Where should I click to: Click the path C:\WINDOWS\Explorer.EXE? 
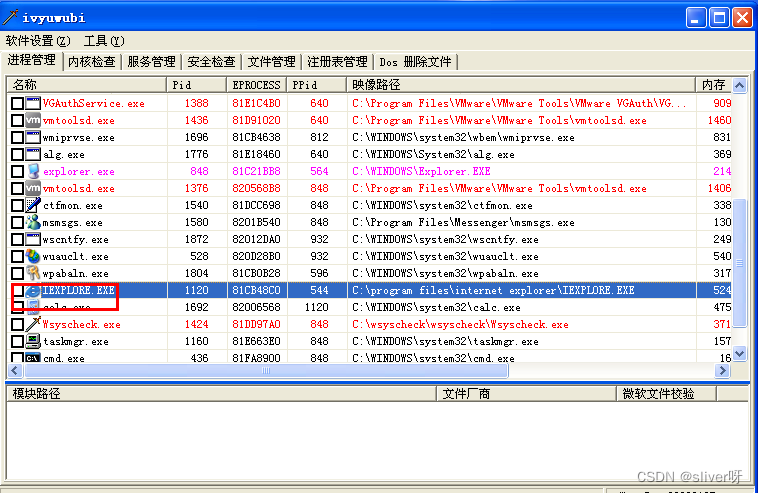tap(421, 171)
